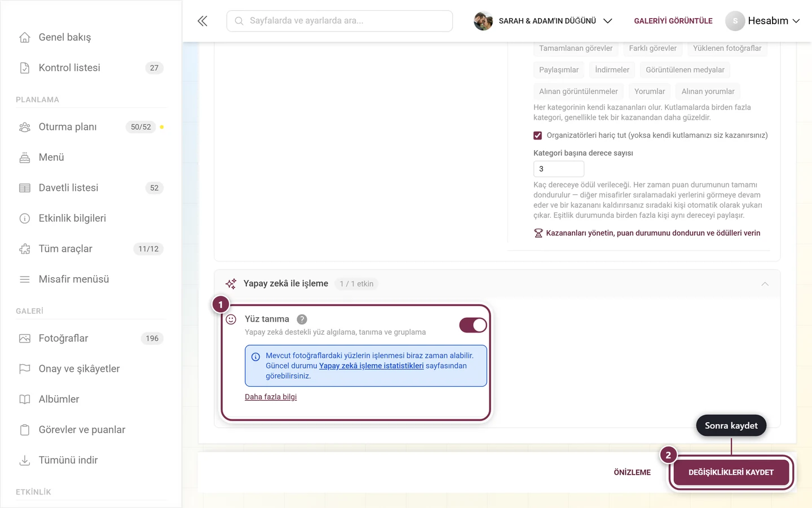Click the Fotoğraflar image icon

[x=25, y=339]
